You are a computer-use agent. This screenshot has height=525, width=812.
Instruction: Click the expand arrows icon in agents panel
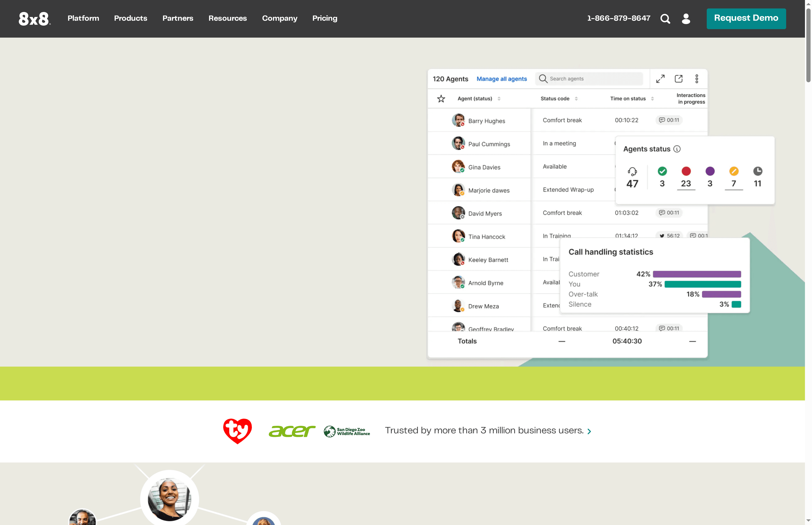click(x=660, y=79)
